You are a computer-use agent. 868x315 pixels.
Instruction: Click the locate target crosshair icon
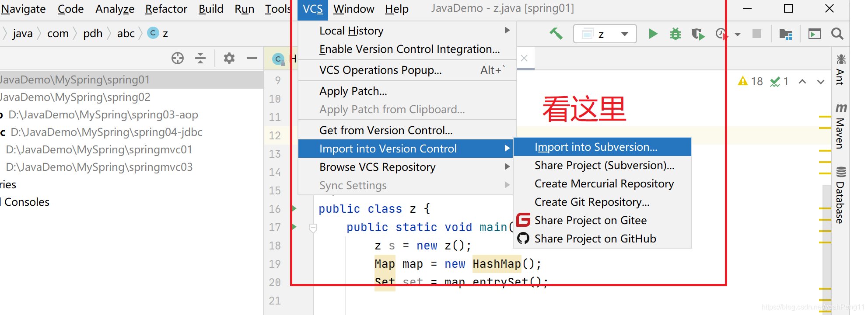[178, 58]
